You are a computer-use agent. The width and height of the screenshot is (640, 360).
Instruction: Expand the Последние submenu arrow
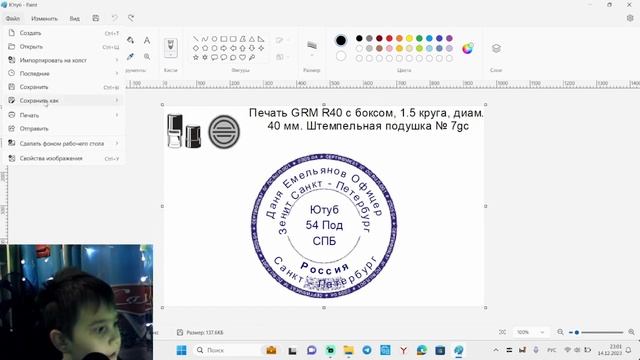click(x=116, y=73)
